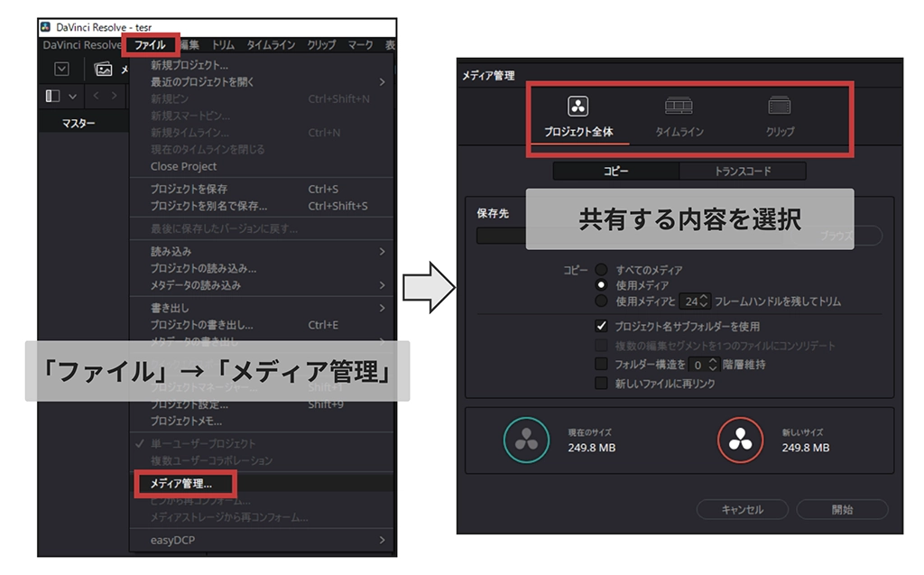Viewport: 924px width, 575px height.
Task: Uncheck プロジェクト名サブフォルダーを使用
Action: [x=601, y=326]
